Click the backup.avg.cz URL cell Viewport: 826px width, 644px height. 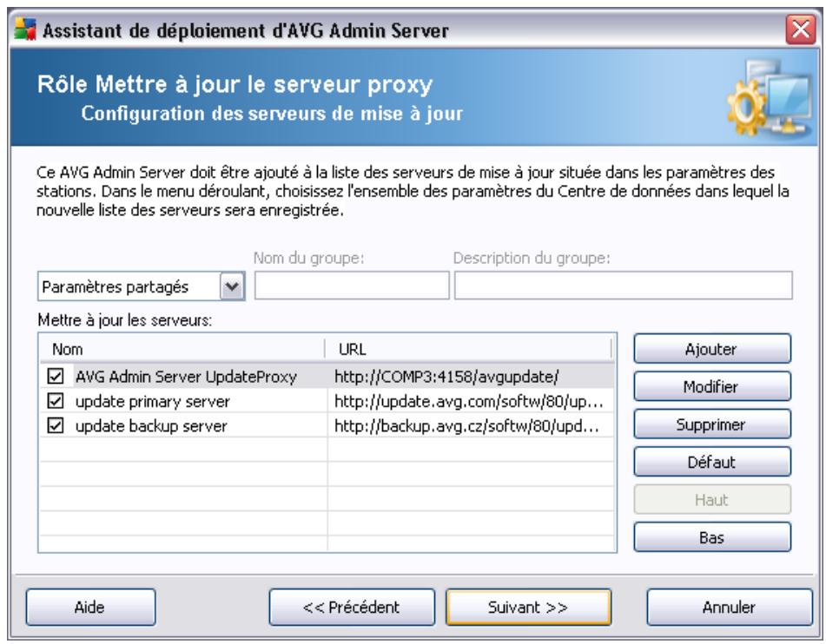tap(467, 426)
